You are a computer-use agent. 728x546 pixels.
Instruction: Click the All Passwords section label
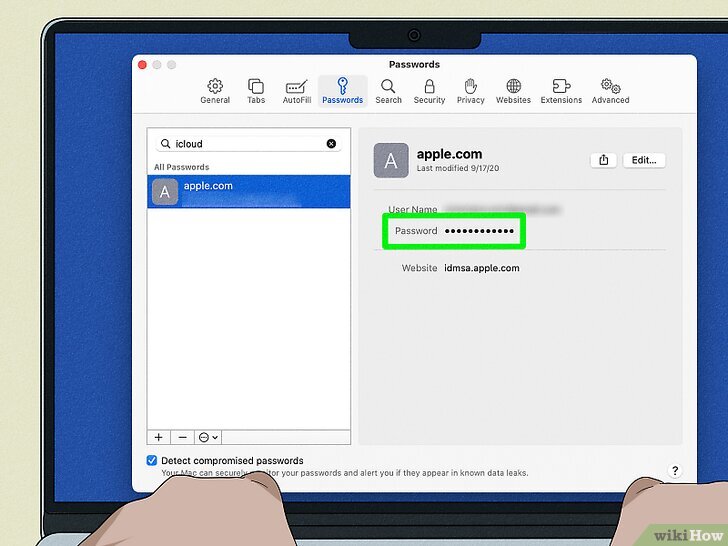click(x=182, y=167)
